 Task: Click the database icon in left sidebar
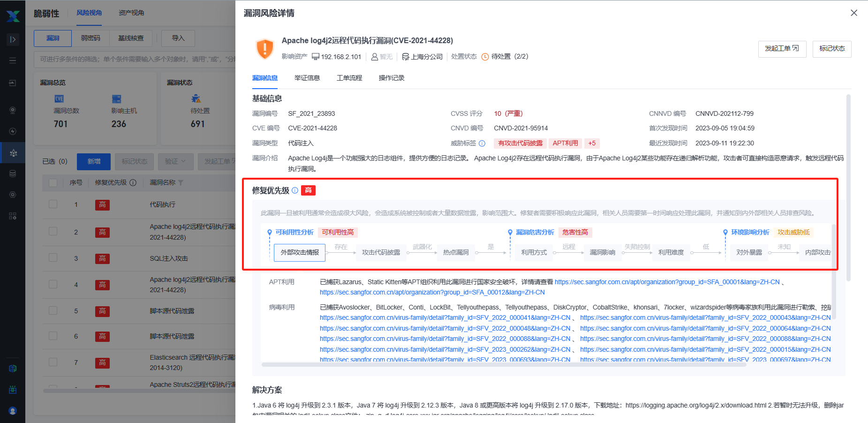13,174
